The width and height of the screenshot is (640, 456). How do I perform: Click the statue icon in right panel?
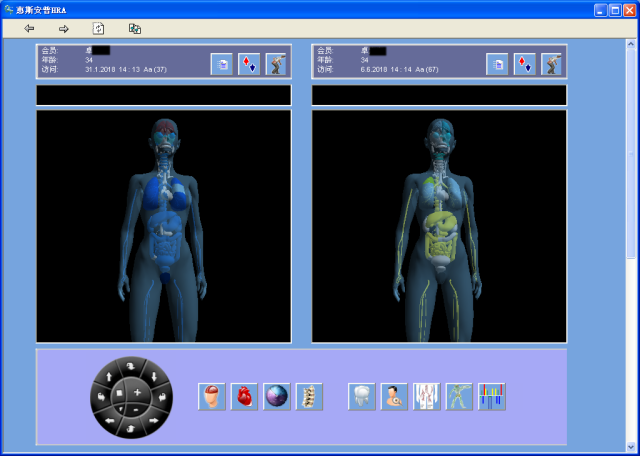click(x=552, y=64)
